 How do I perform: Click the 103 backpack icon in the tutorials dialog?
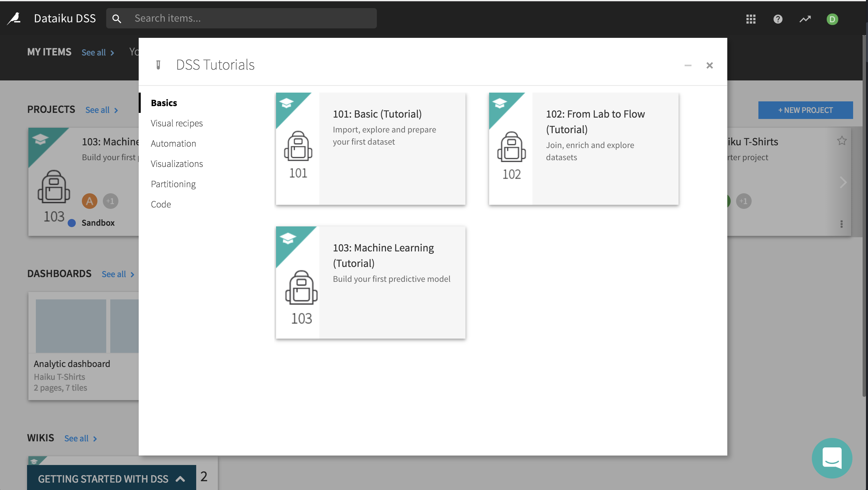point(301,288)
